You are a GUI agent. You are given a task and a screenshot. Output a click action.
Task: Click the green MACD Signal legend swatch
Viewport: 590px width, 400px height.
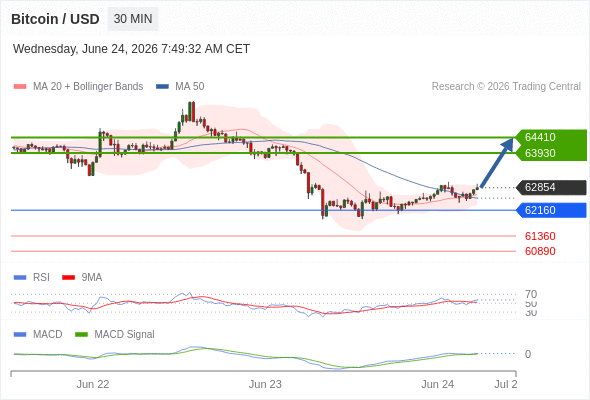(81, 335)
